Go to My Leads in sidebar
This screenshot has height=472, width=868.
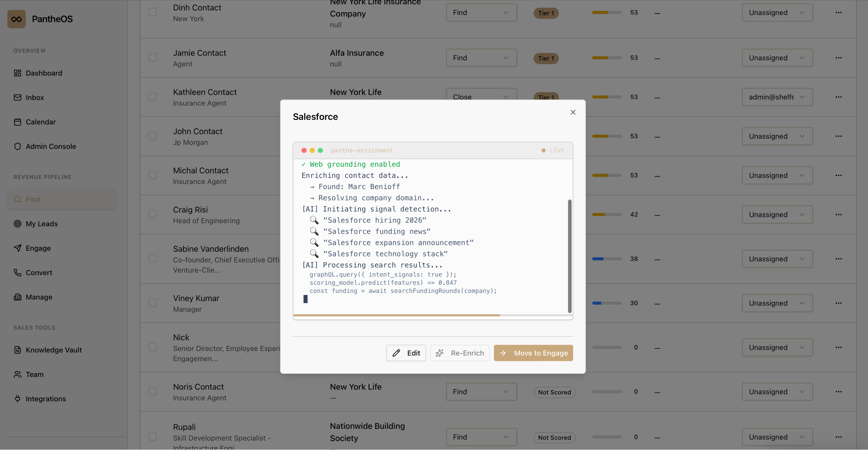41,224
